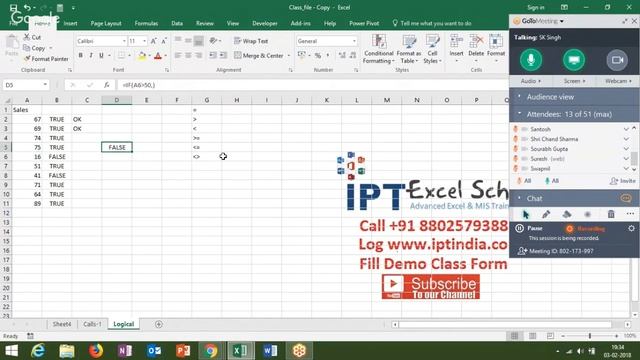Click the Percent Style icon
Screen dimensions: 640x360
[x=318, y=56]
